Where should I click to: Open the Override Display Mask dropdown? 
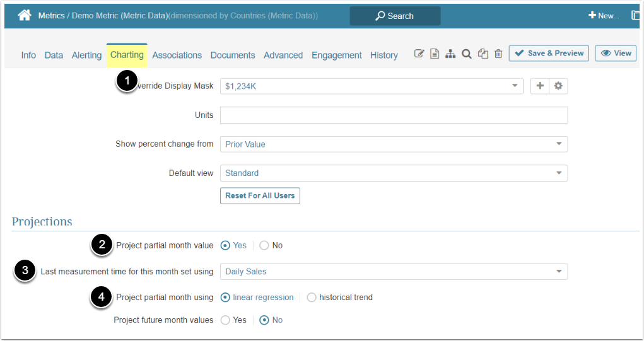pyautogui.click(x=372, y=86)
